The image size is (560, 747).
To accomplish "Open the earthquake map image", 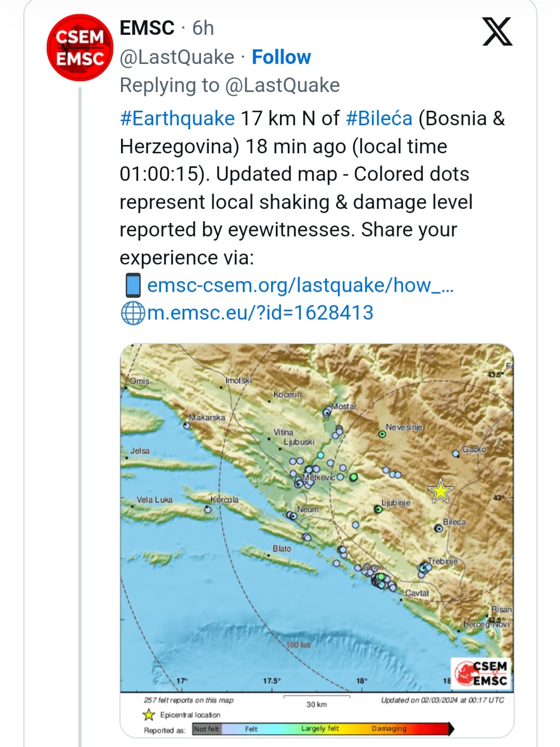I will pos(317,540).
